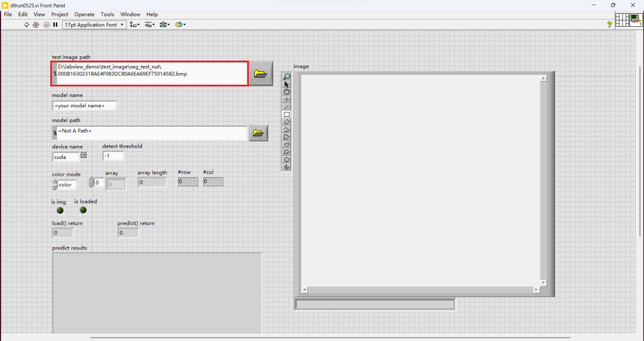Open the Align Objects dropdown
Screen dimensions: 644x341
[x=135, y=25]
